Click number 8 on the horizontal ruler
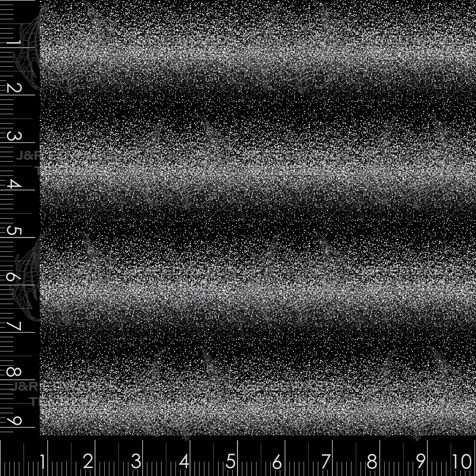This screenshot has width=476, height=476. 372,462
